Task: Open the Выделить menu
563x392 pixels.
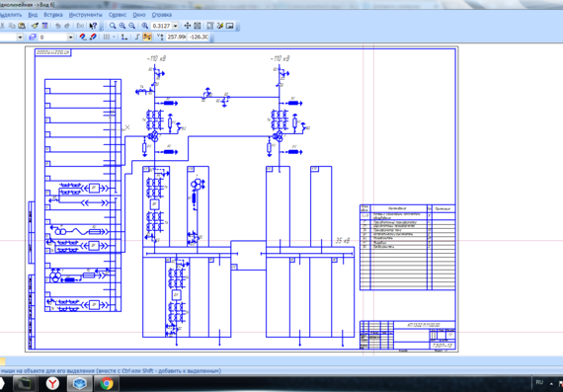Action: (x=11, y=15)
